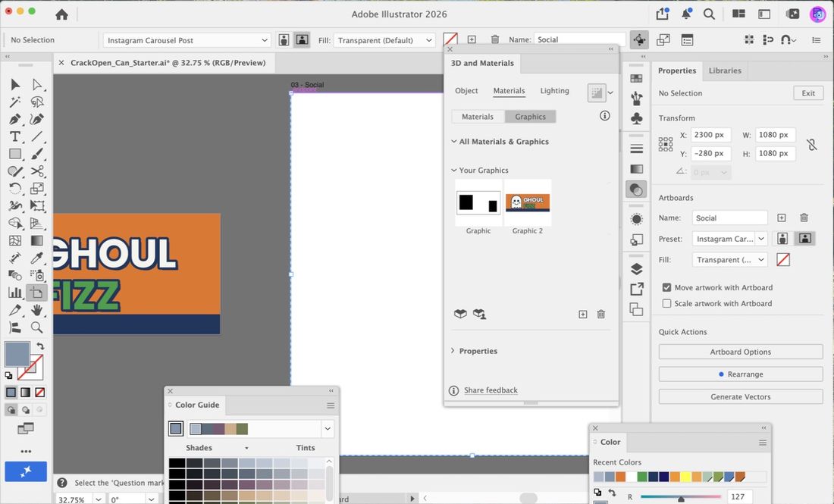The image size is (834, 504).
Task: Click the Artboard Options button
Action: tap(741, 352)
